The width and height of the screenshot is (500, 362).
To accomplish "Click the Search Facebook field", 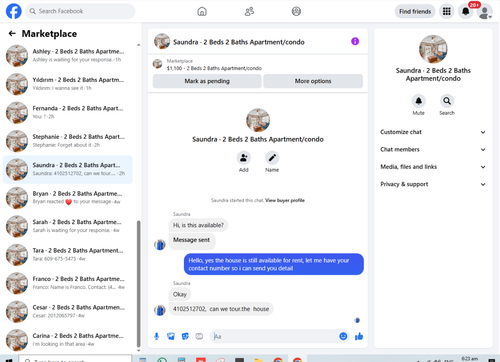I will pos(80,11).
